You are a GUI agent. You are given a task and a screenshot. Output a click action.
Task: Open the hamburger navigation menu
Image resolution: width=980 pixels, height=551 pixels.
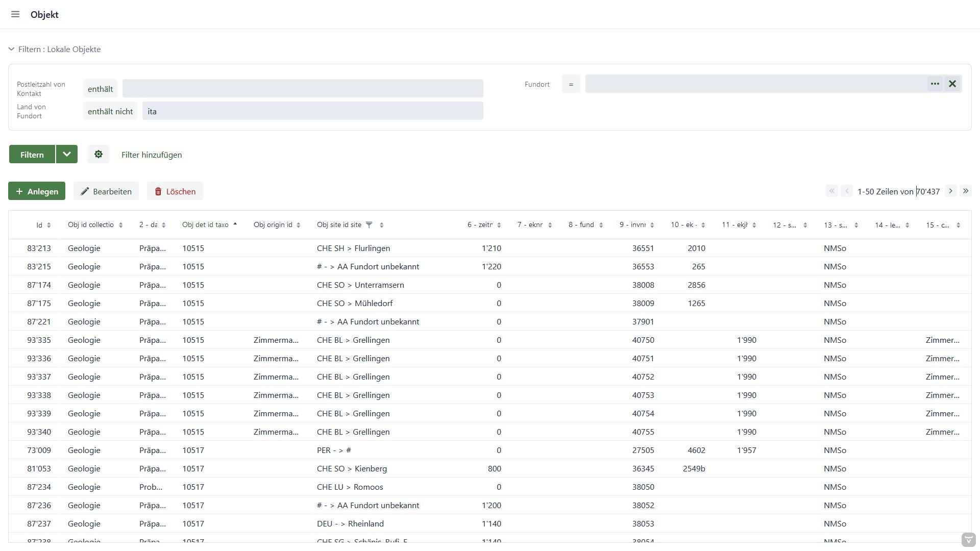pos(15,14)
